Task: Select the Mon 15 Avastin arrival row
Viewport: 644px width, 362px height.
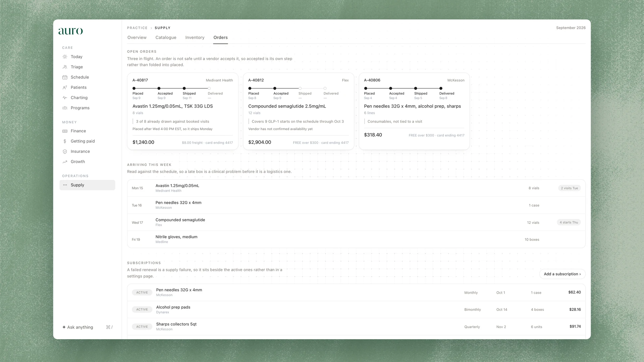Action: [356, 188]
